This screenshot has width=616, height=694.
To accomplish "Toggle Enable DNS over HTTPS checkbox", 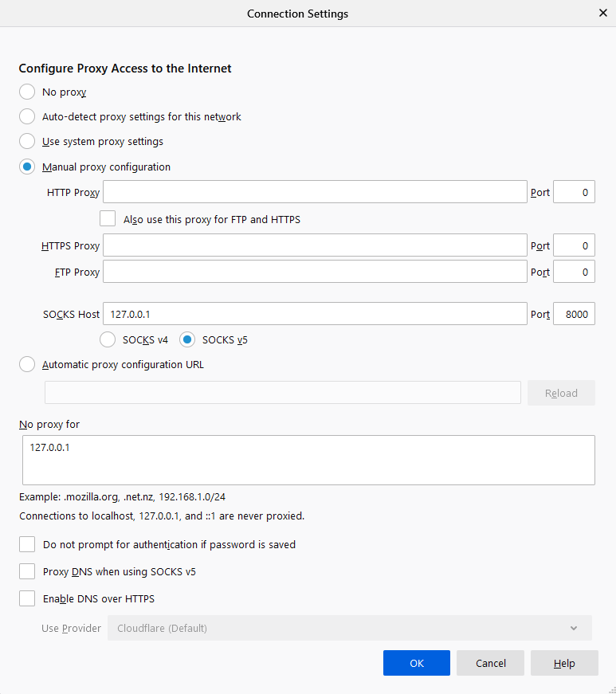I will [x=27, y=598].
